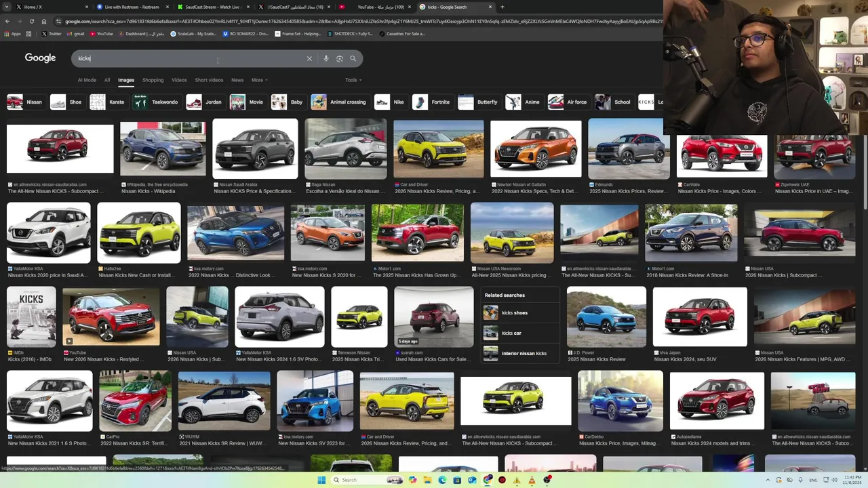
Task: Launch Copilot from the taskbar
Action: tap(412, 480)
